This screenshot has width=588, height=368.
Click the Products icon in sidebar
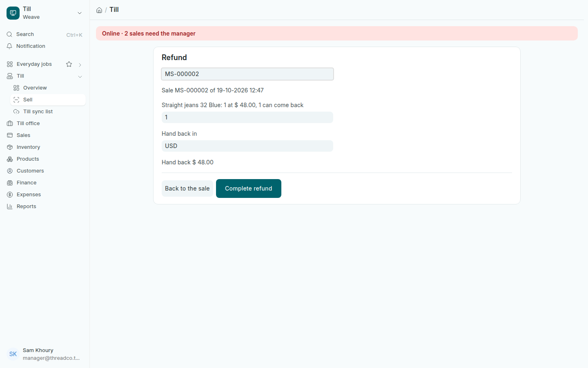[x=10, y=159]
